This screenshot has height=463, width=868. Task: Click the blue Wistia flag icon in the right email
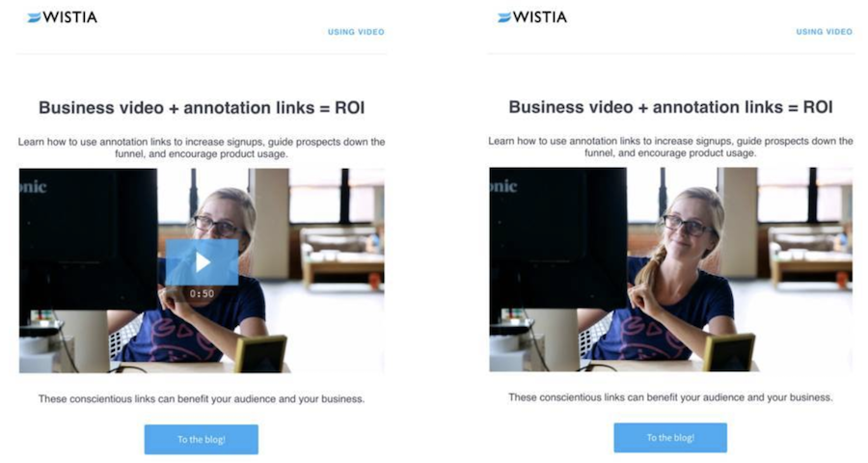pos(504,17)
